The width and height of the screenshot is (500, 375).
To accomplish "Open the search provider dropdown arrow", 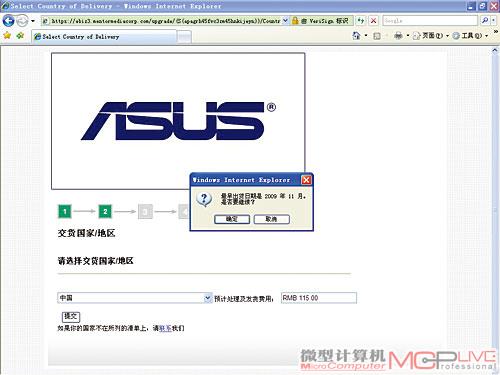I will tap(493, 21).
